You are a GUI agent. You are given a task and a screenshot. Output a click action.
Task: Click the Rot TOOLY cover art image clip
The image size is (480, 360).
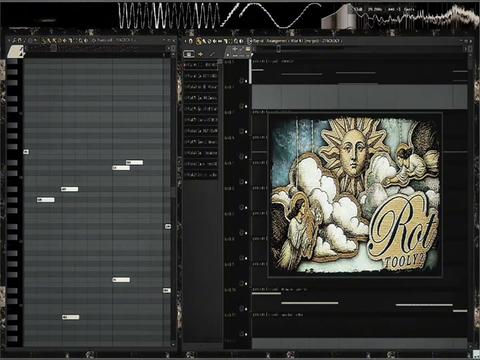click(x=356, y=195)
